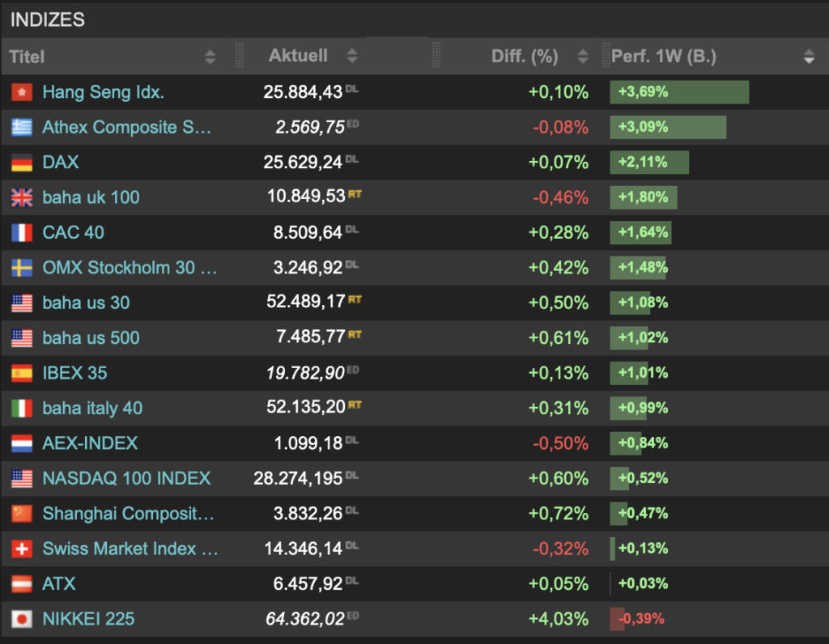Select the +0,72% difference for Shanghai Composite
Image resolution: width=829 pixels, height=644 pixels.
(x=559, y=514)
